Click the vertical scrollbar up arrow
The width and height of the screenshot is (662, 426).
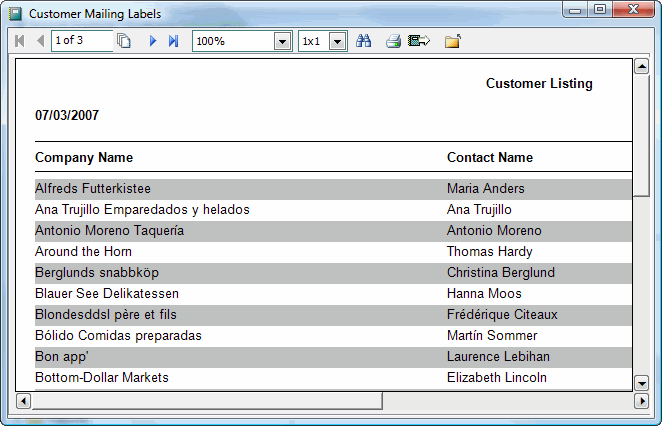point(642,67)
